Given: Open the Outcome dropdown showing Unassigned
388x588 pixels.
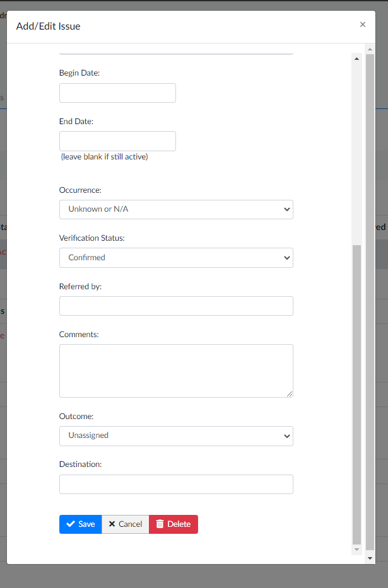Looking at the screenshot, I should [176, 435].
